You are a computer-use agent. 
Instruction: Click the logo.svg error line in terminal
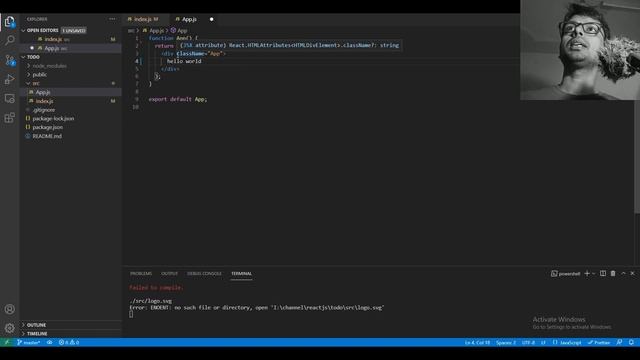(x=256, y=307)
